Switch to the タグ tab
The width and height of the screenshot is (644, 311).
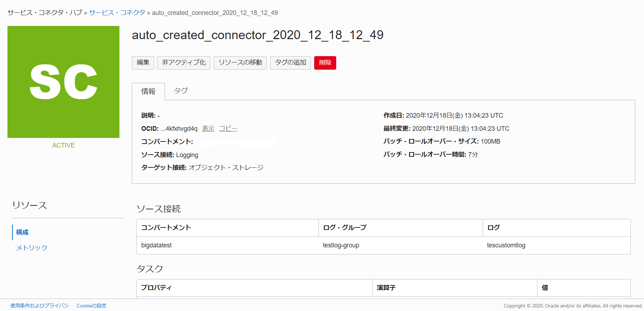click(181, 91)
